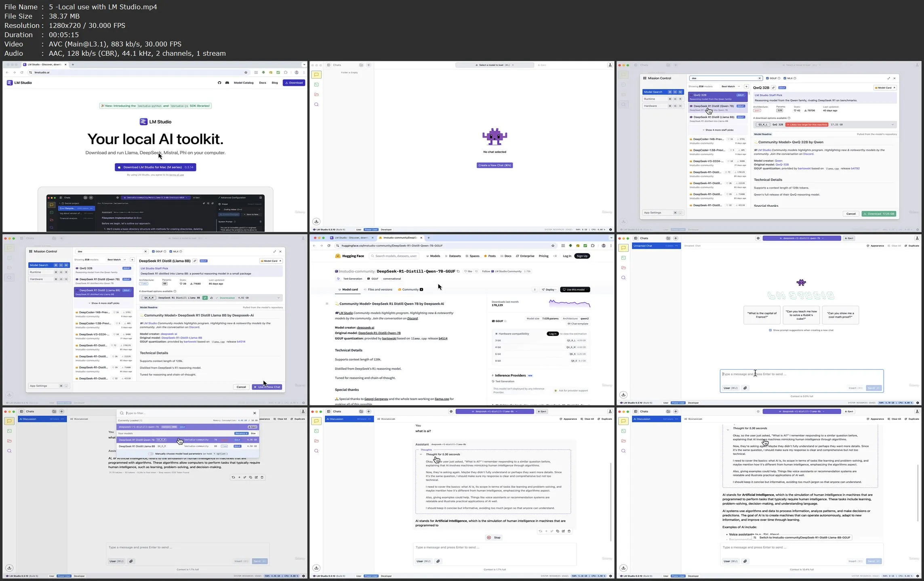This screenshot has width=924, height=581.
Task: Click eye icon beside model selector, Unnamed Chat frame
Action: [758, 238]
